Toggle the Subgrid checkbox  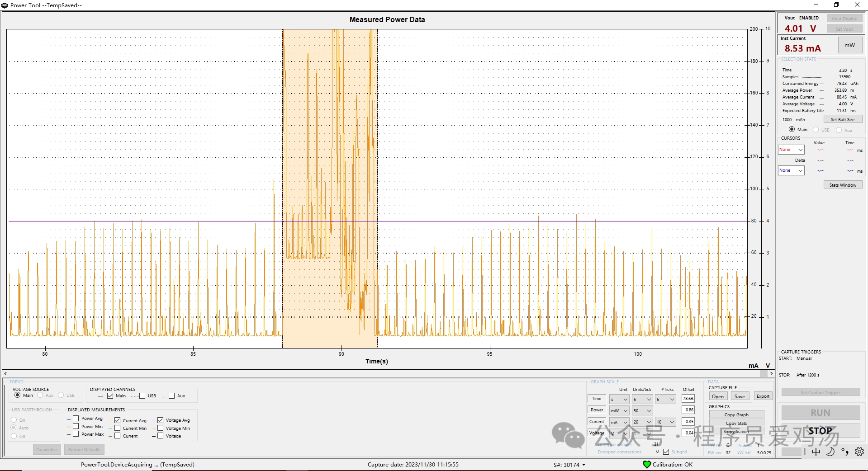(666, 452)
